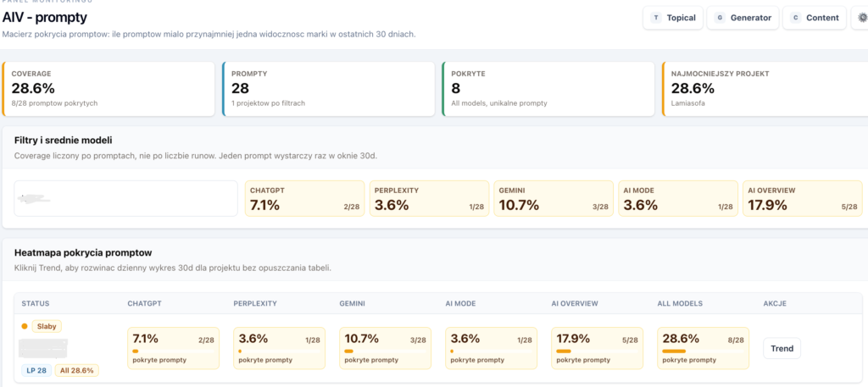
Task: Click the CHATGPT column header in heatmap
Action: pos(144,303)
